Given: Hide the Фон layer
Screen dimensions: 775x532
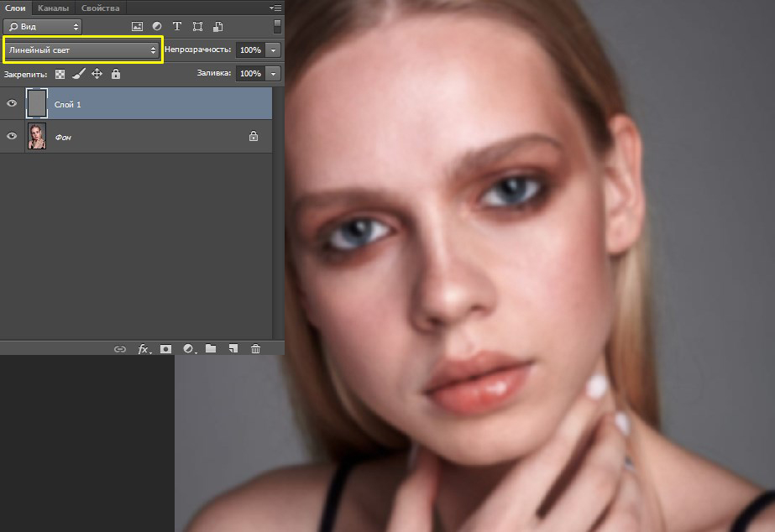Looking at the screenshot, I should point(12,136).
